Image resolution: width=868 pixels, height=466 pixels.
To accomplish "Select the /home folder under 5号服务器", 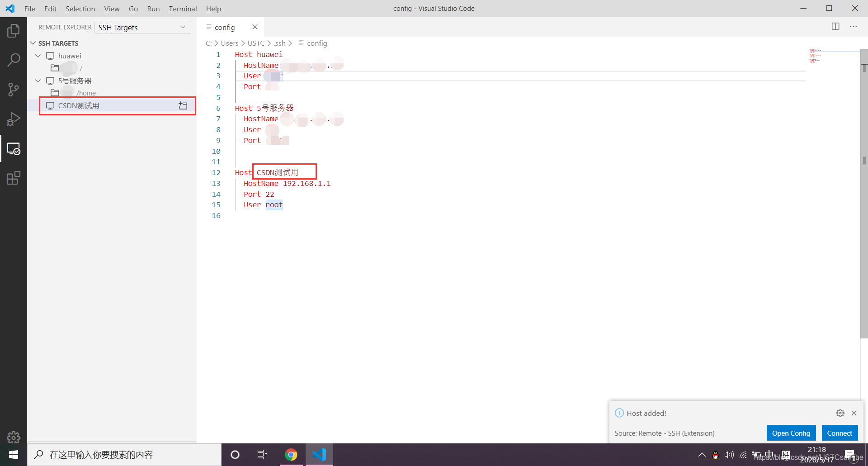I will pyautogui.click(x=112, y=93).
